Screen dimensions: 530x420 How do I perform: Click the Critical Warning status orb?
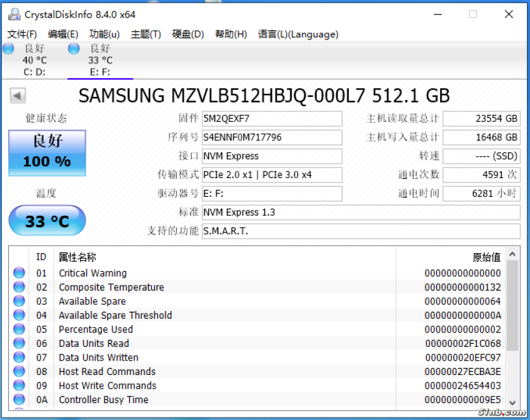point(19,273)
